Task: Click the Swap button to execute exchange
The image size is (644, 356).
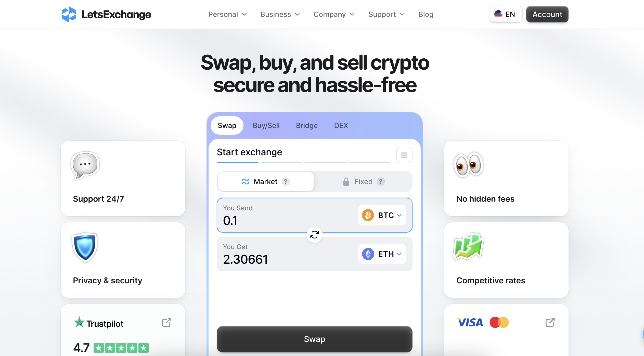Action: (x=314, y=339)
